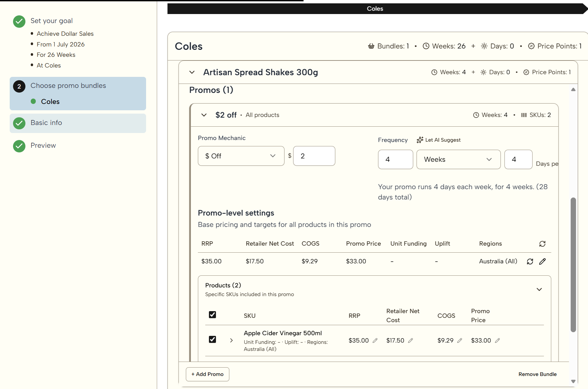Click the scrollbar up arrow

click(x=573, y=90)
